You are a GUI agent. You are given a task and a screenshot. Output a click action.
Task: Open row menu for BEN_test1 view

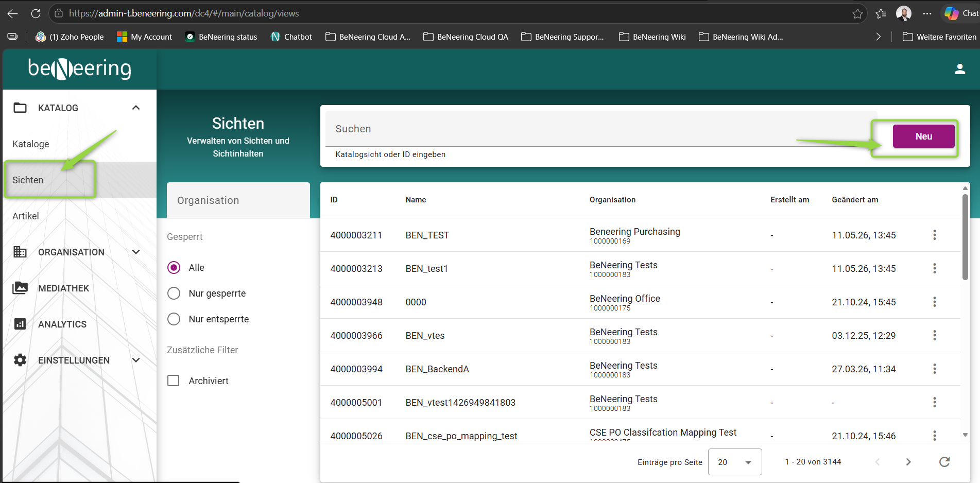tap(935, 268)
